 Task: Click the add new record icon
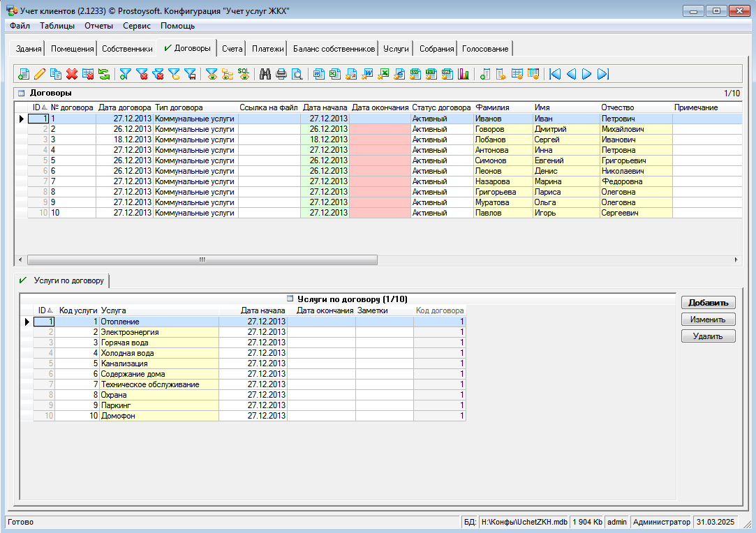(24, 74)
